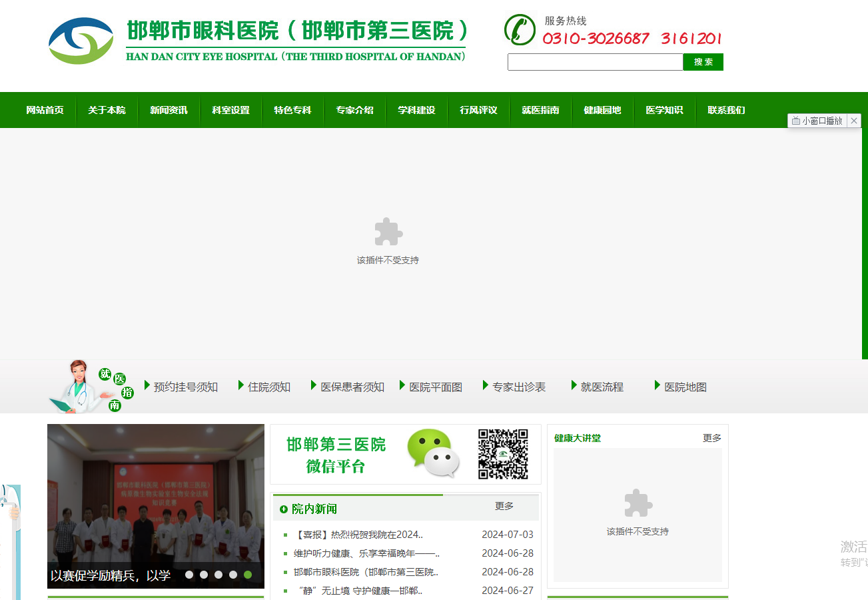
Task: Click the 小窗口播放 button
Action: [x=817, y=121]
